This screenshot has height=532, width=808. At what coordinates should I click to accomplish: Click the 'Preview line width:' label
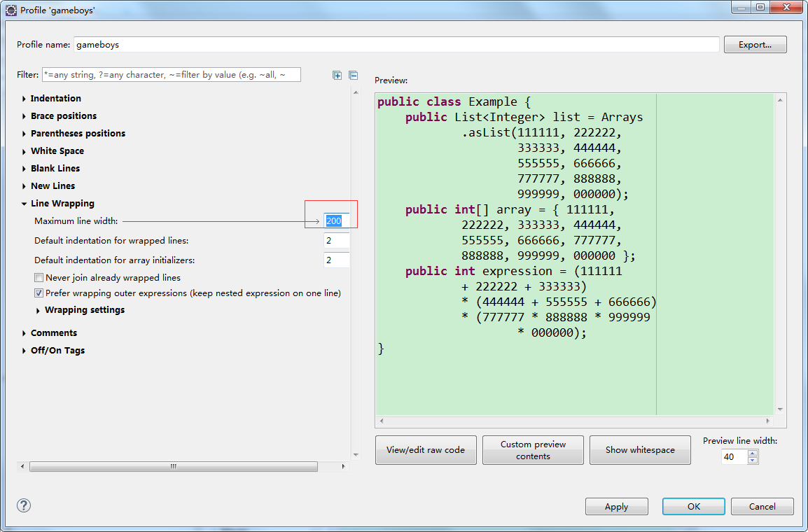click(740, 441)
